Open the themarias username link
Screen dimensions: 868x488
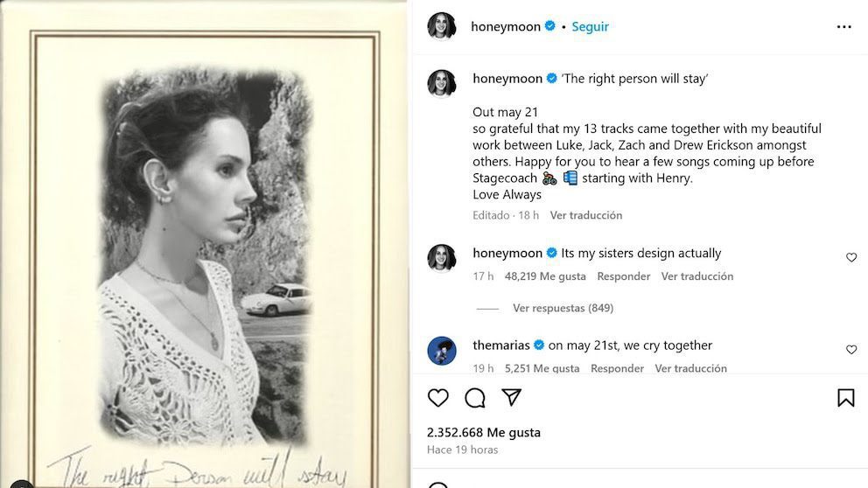502,345
